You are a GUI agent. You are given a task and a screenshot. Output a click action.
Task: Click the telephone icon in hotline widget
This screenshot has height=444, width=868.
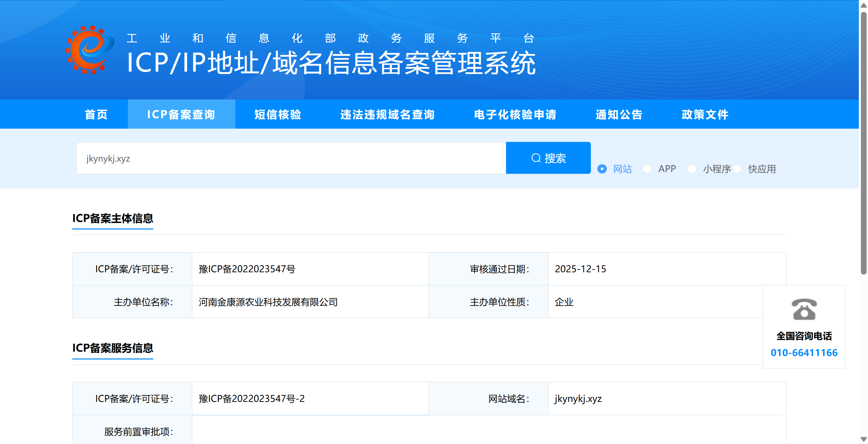[x=804, y=309]
